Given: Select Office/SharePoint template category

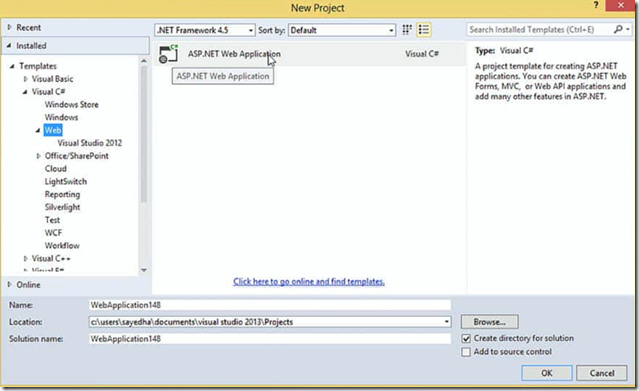Looking at the screenshot, I should [x=77, y=156].
